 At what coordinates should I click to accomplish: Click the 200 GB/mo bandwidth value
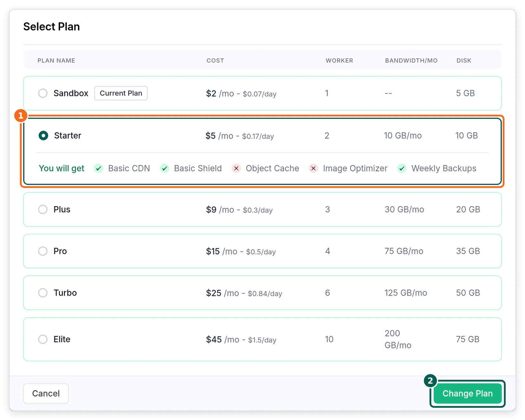tap(398, 339)
